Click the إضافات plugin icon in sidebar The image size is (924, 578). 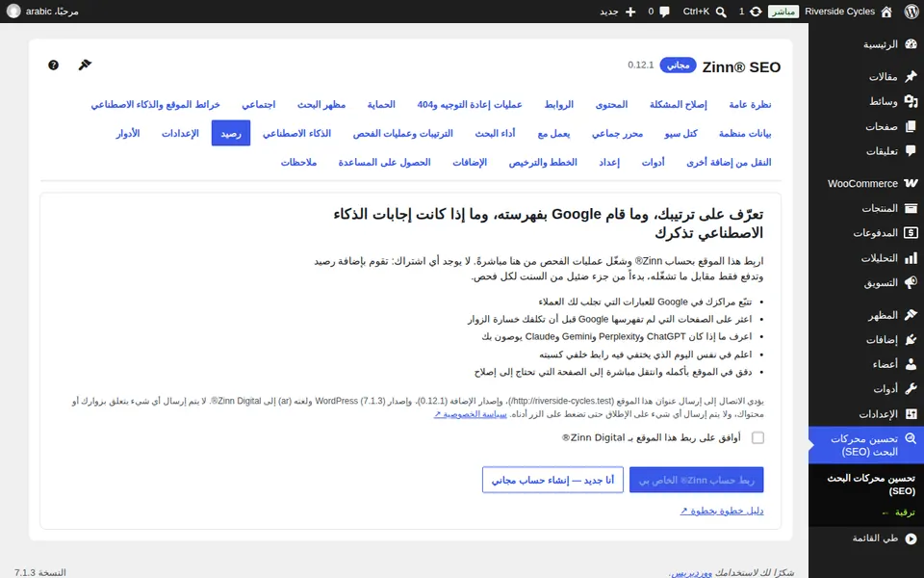pos(911,340)
